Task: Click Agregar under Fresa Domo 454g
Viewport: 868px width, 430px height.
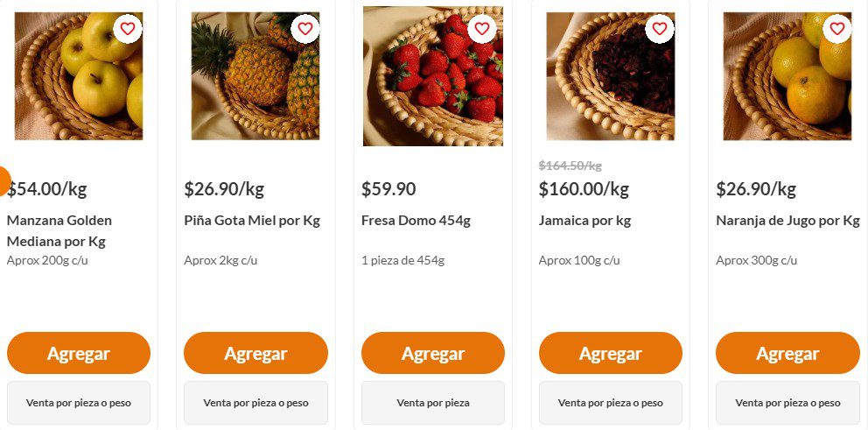Action: click(x=433, y=353)
